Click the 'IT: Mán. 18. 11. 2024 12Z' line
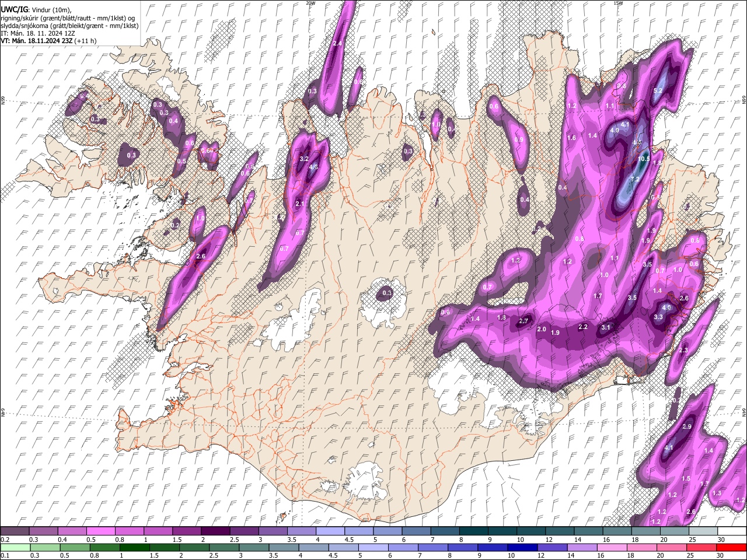Image resolution: width=747 pixels, height=560 pixels. pyautogui.click(x=37, y=33)
